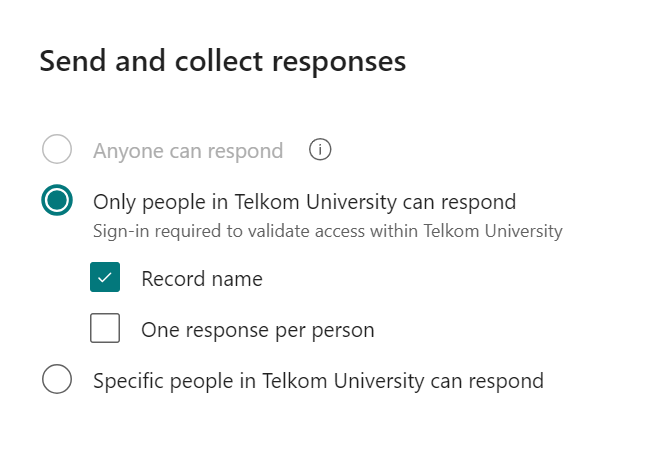Viewport: 649px width, 466px height.
Task: Click the 'Anyone can respond' label text
Action: (x=188, y=151)
